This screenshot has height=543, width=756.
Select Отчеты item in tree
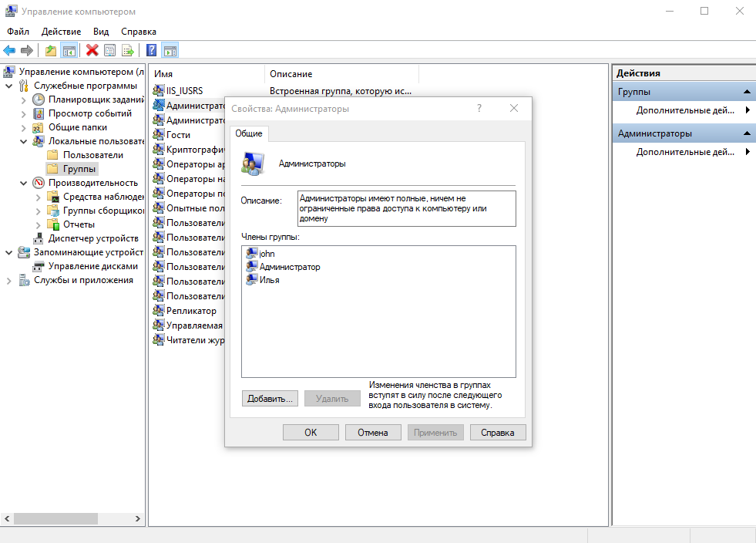pos(71,224)
